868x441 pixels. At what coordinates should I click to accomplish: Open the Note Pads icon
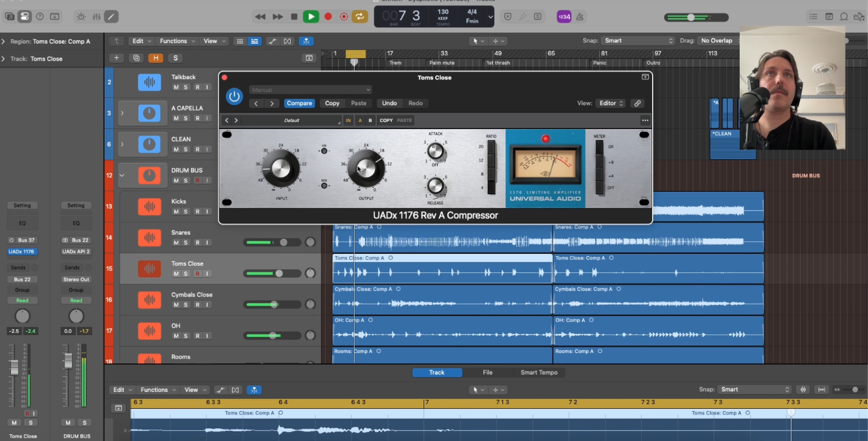829,17
